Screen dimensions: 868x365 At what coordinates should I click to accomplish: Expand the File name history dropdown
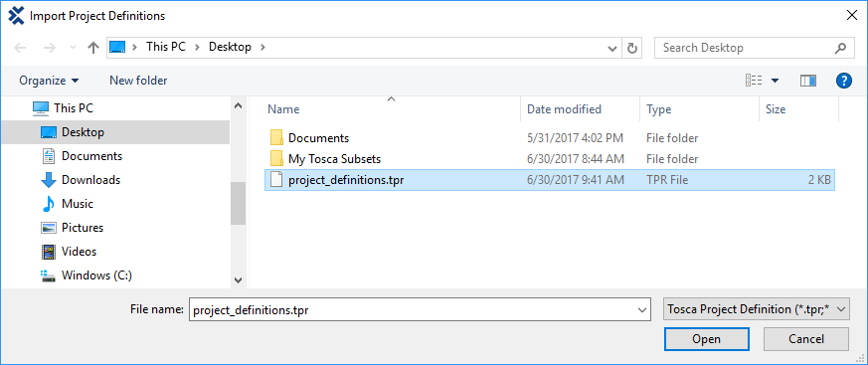coord(642,309)
